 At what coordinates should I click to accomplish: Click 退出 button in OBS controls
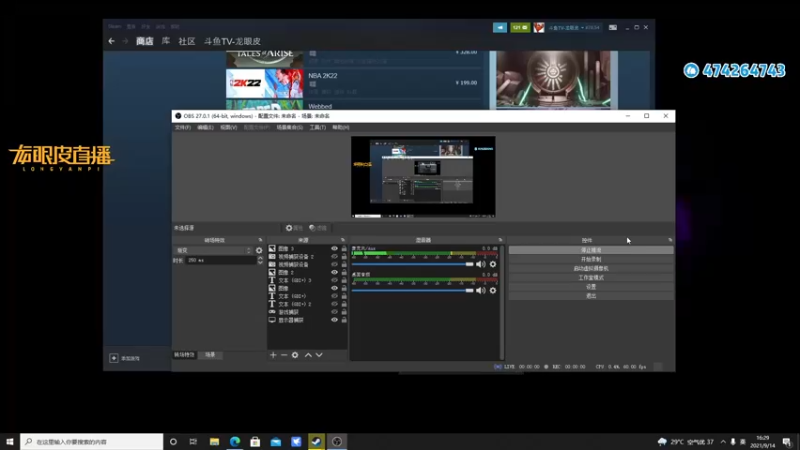(591, 296)
